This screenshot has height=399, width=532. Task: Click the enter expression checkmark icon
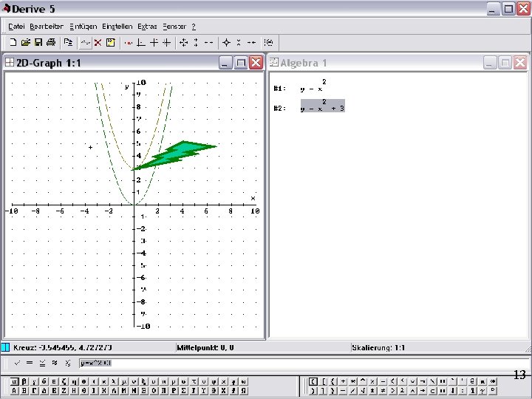(x=17, y=363)
